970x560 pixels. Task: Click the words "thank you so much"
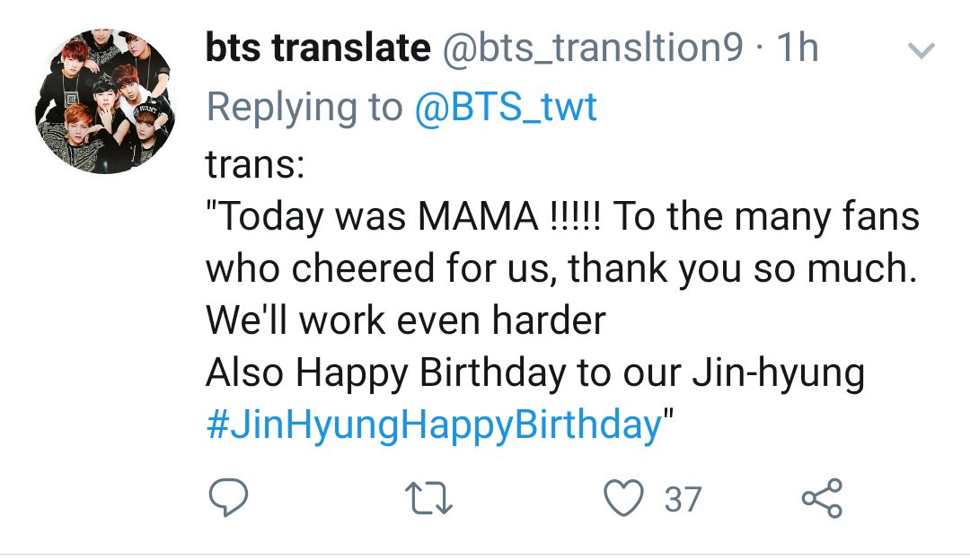coord(743,270)
